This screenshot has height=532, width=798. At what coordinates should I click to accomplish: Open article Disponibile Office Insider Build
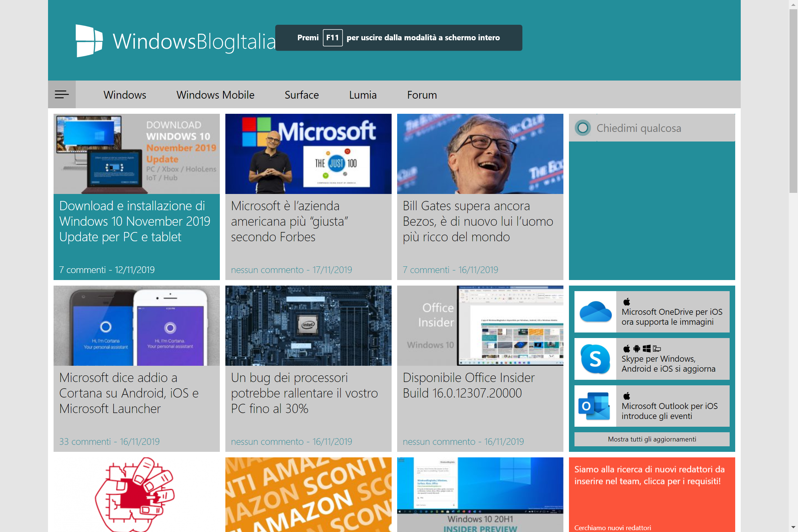click(469, 385)
